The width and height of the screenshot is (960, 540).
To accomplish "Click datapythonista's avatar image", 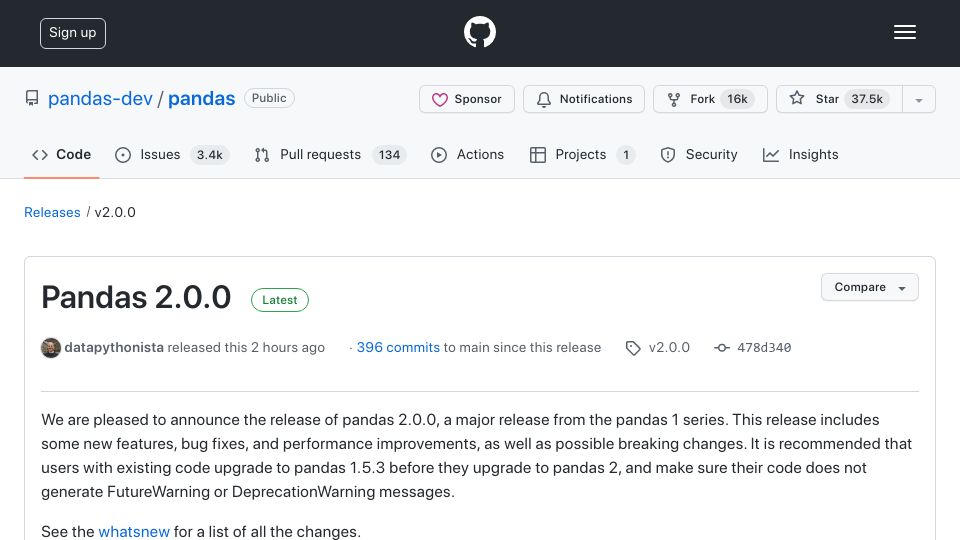I will [51, 348].
